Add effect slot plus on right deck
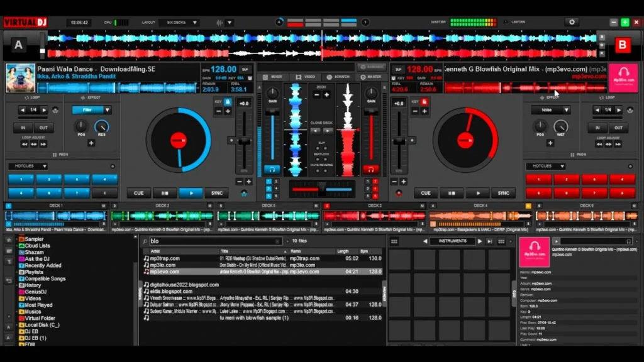Screen dimensions: 644x362 point(550,143)
